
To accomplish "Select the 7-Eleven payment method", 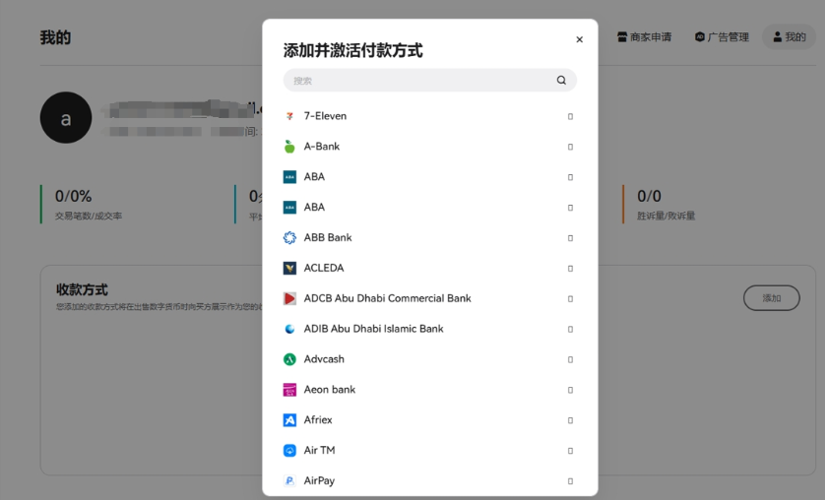I will click(430, 116).
